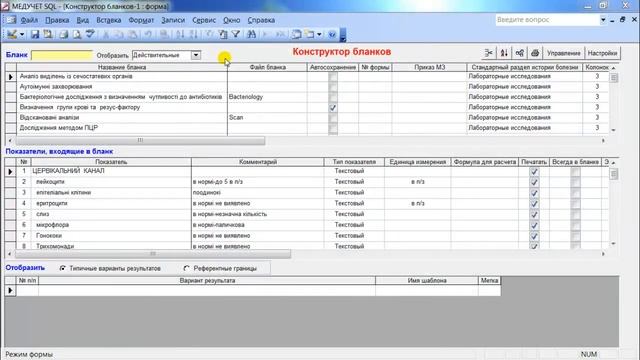Viewport: 640px width, 360px height.
Task: Open the Правка menu
Action: 57,20
